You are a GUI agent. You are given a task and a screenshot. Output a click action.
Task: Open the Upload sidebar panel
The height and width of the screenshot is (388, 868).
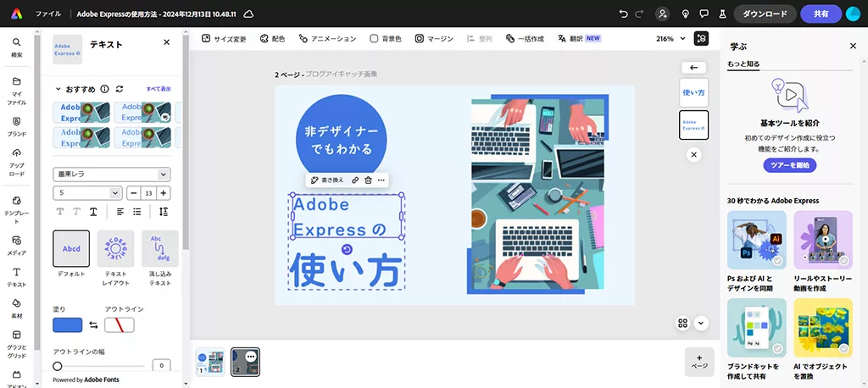pos(17,162)
